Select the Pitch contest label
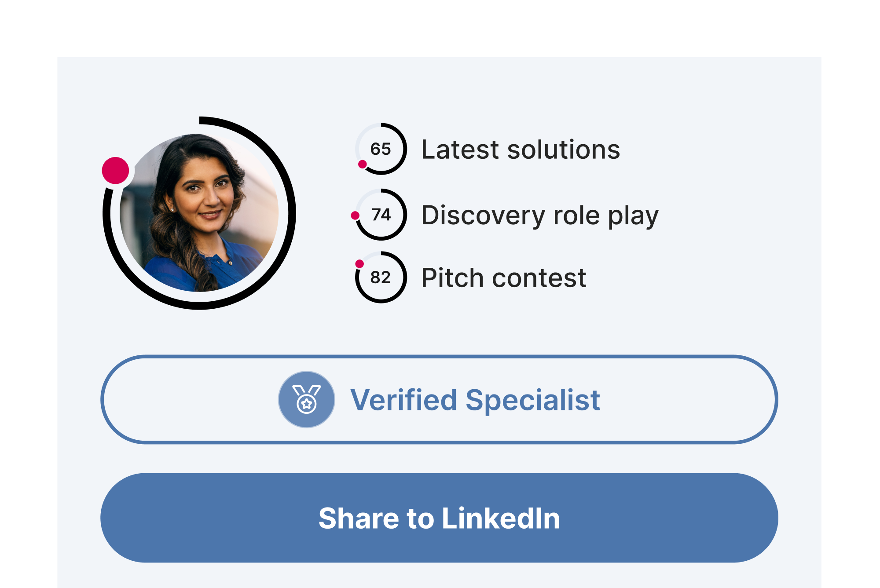Viewport: 880px width, 588px height. (x=504, y=278)
